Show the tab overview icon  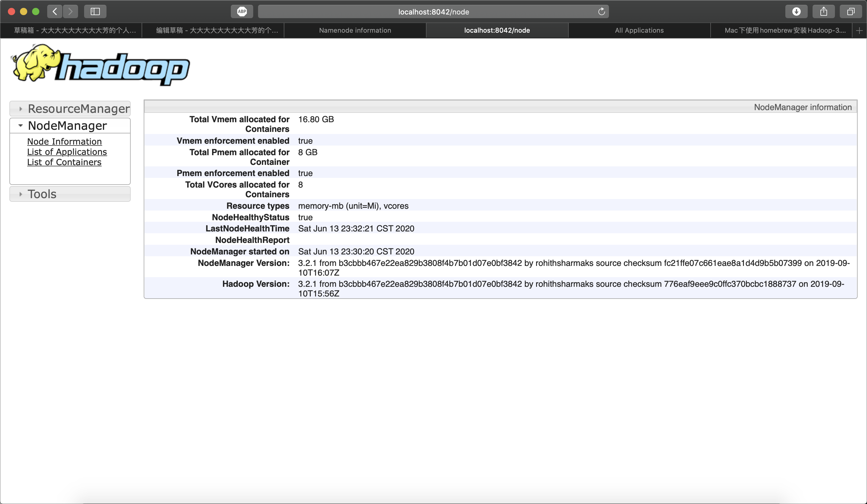coord(850,12)
